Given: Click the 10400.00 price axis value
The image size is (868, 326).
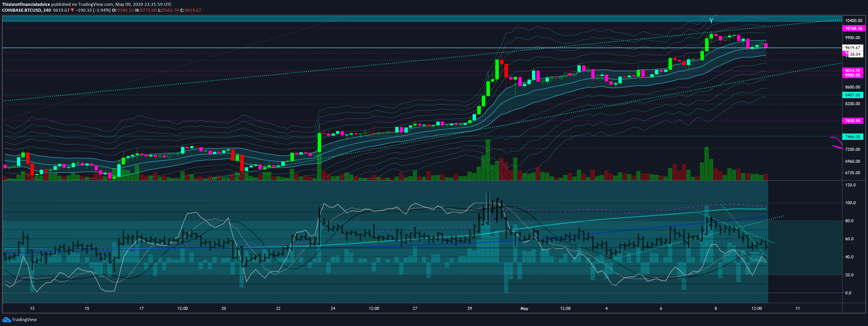Looking at the screenshot, I should pyautogui.click(x=853, y=21).
